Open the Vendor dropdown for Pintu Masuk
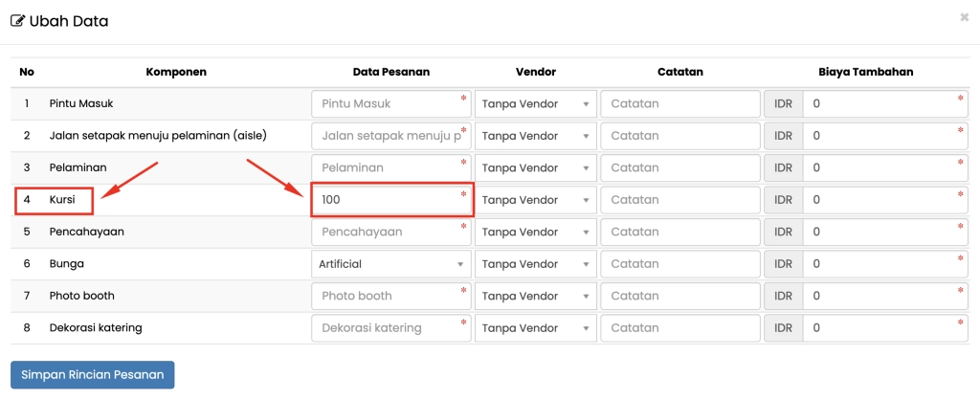Image resolution: width=980 pixels, height=400 pixels. pyautogui.click(x=535, y=103)
